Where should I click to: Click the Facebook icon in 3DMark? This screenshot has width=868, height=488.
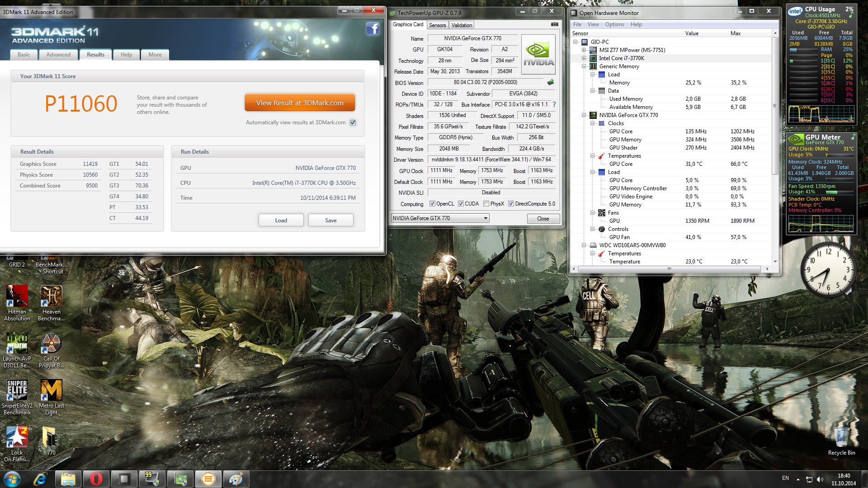tap(373, 29)
